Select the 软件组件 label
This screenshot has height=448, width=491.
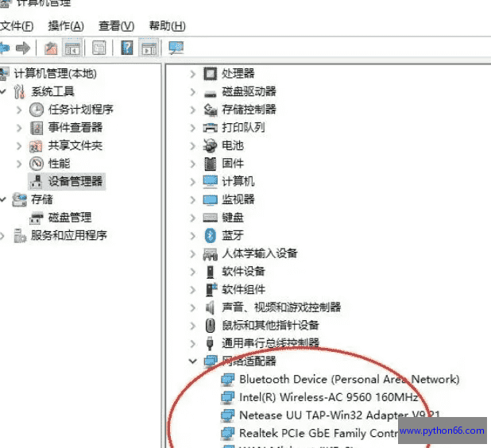(x=243, y=290)
